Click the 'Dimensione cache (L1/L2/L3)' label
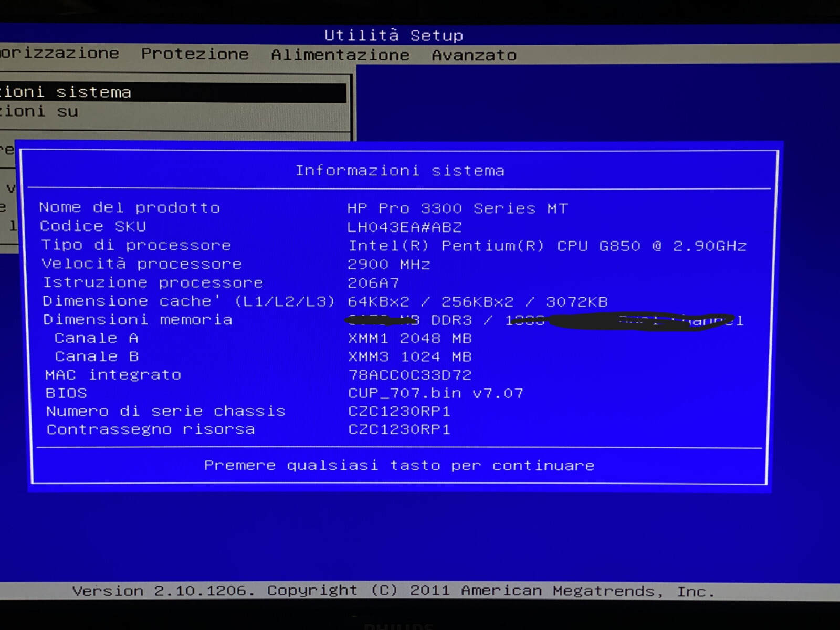This screenshot has width=840, height=630. click(x=188, y=301)
